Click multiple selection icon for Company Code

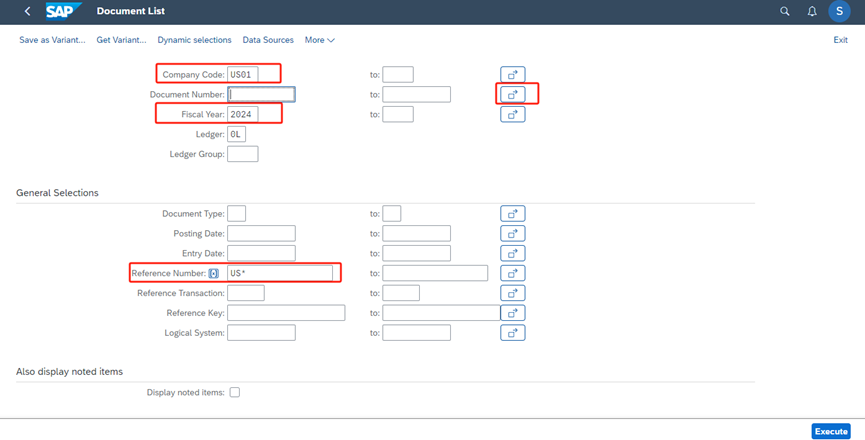pyautogui.click(x=512, y=75)
